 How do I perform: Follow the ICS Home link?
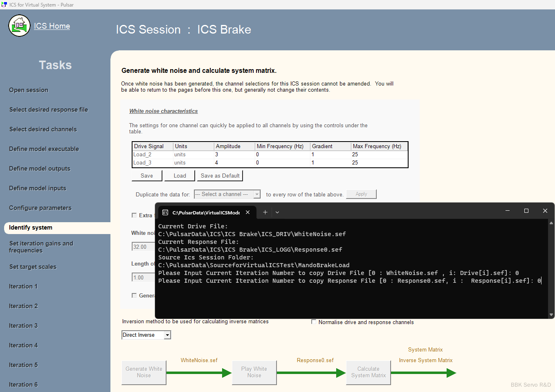click(52, 26)
